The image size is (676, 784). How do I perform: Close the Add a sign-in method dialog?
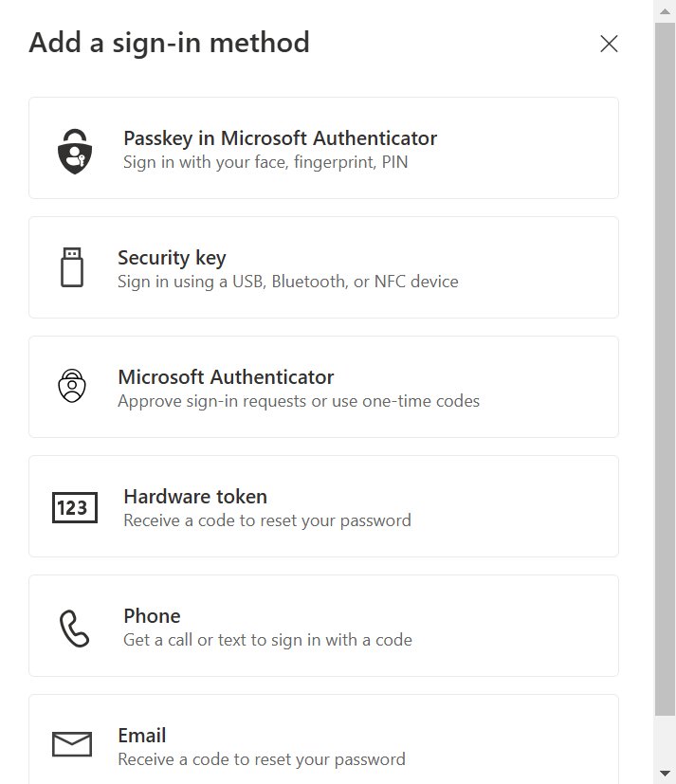[609, 44]
